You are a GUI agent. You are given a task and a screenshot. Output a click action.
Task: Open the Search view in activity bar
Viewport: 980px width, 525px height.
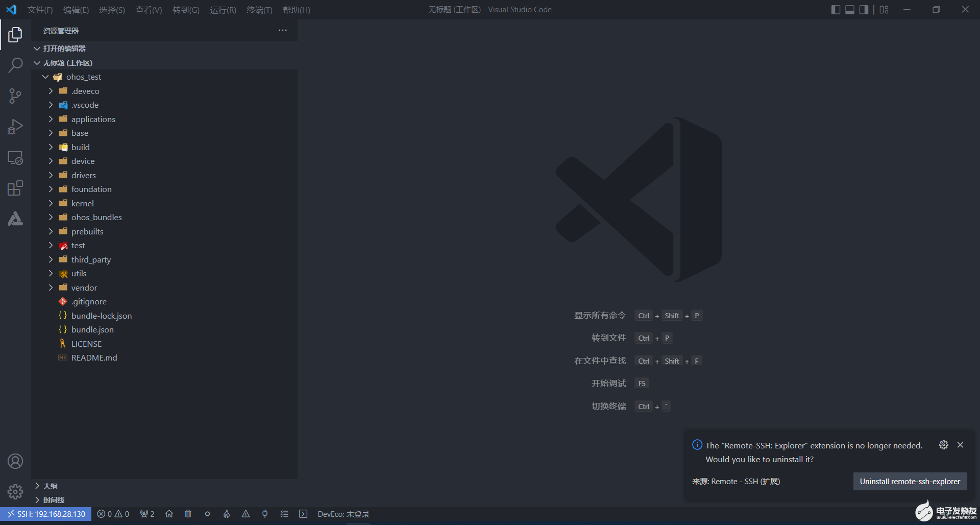(x=15, y=65)
